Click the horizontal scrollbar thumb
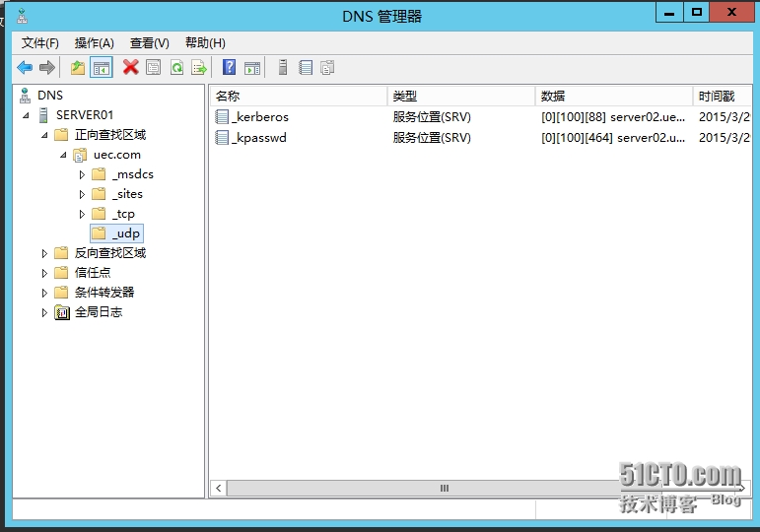Viewport: 760px width, 532px height. click(444, 488)
